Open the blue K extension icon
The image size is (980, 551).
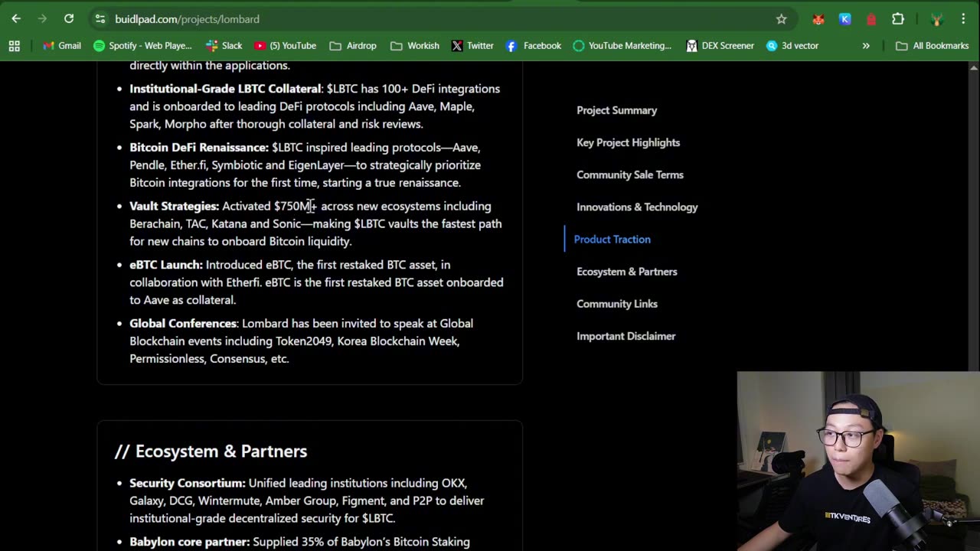[844, 19]
